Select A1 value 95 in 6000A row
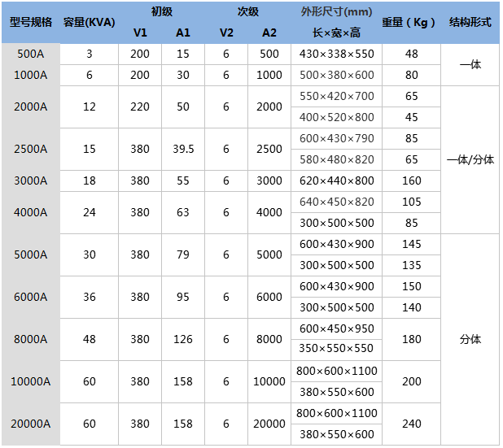 click(183, 297)
